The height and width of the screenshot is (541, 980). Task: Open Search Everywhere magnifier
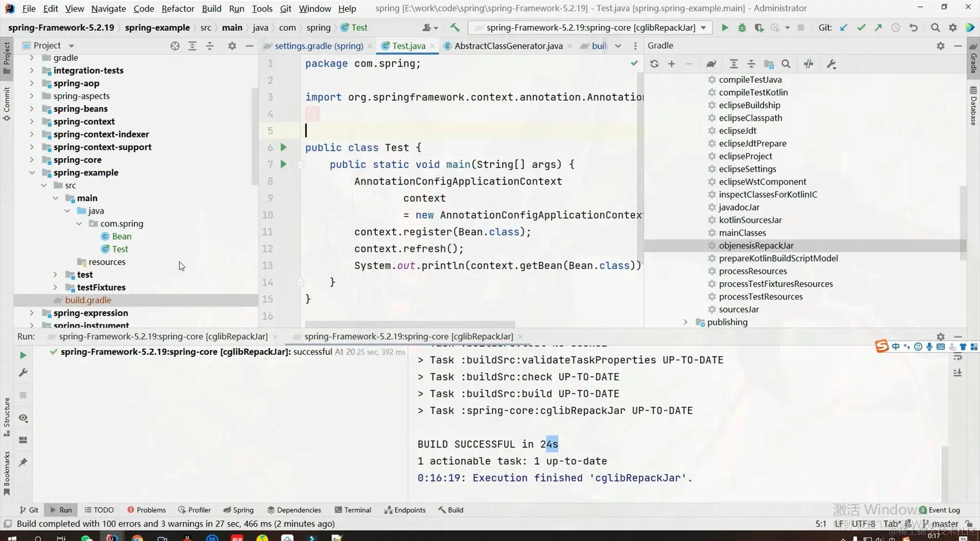point(936,28)
